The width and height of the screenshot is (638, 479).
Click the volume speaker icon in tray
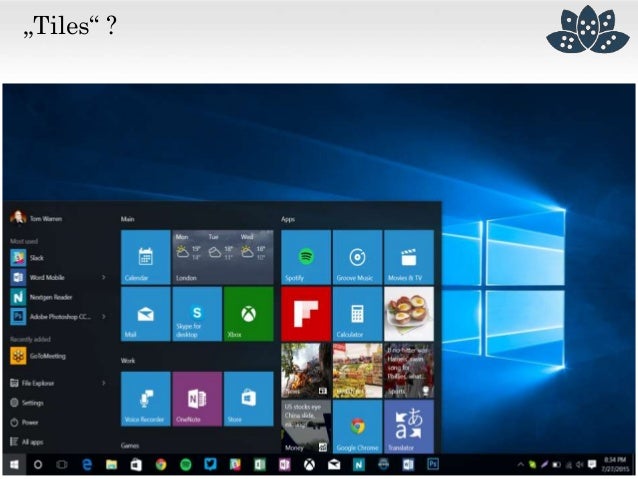pyautogui.click(x=580, y=464)
